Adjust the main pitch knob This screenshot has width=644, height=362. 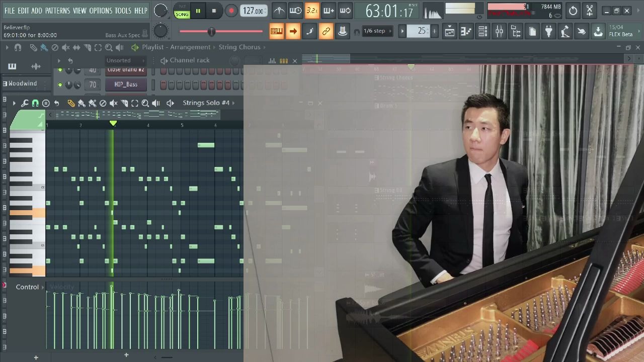coord(160,31)
